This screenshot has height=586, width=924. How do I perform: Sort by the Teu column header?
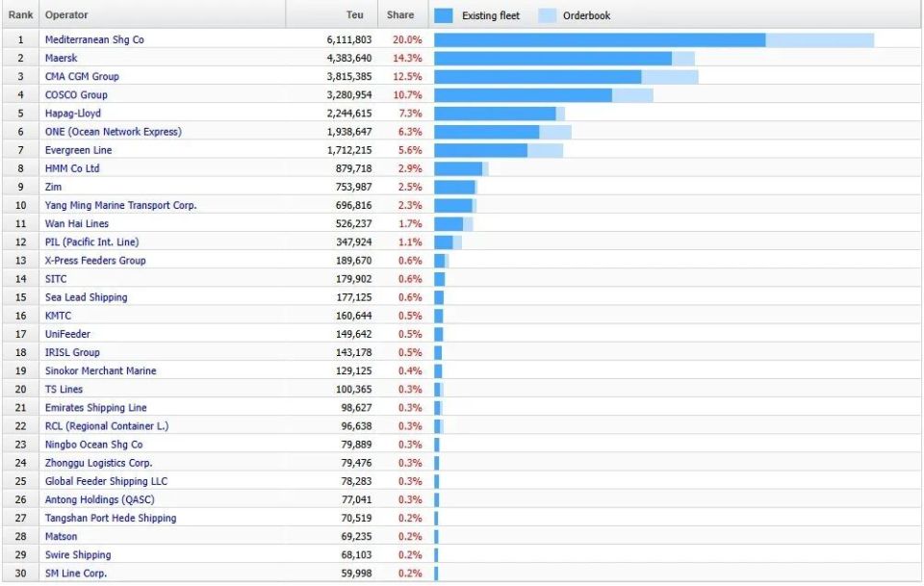(331, 14)
